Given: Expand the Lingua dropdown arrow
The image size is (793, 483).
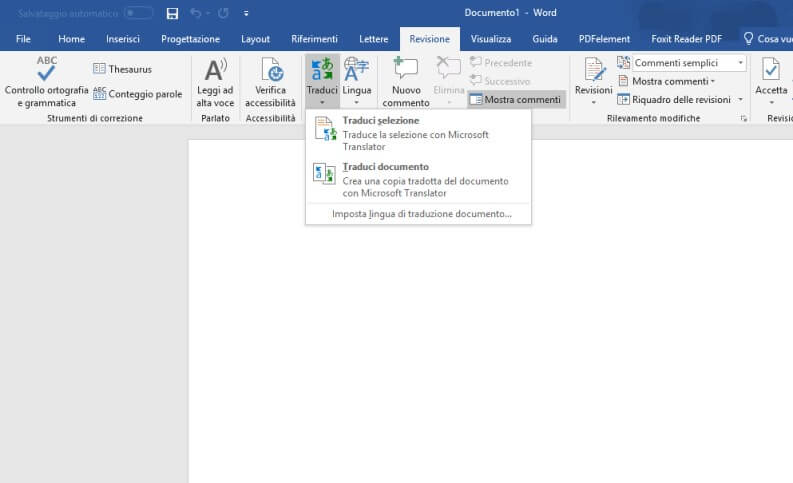Looking at the screenshot, I should pos(357,103).
